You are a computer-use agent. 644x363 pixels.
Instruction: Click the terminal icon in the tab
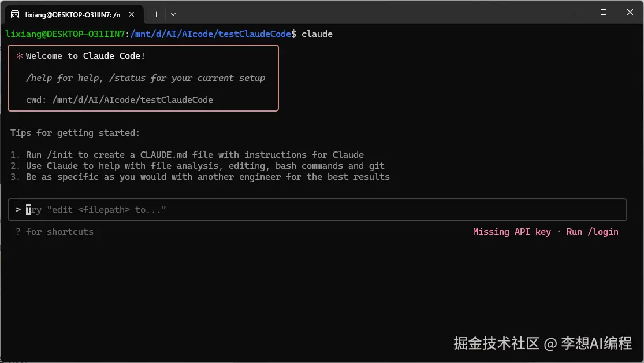[15, 15]
